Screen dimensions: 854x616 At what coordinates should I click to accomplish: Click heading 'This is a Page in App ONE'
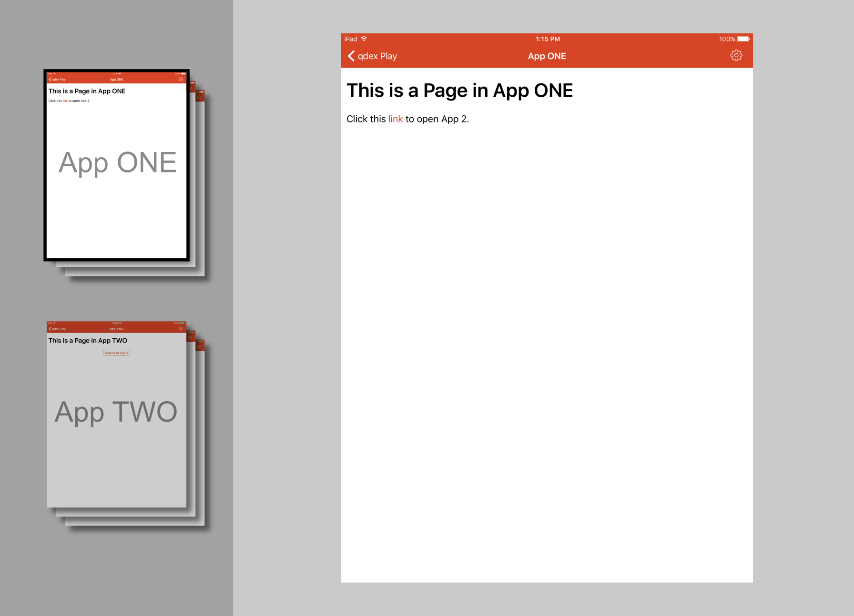click(x=460, y=91)
